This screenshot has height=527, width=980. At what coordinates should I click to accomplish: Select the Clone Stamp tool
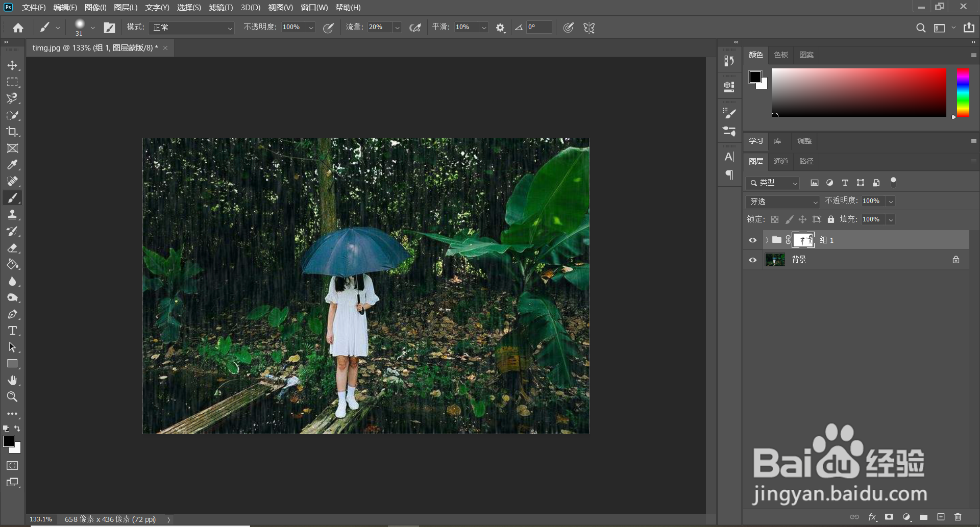[x=12, y=215]
